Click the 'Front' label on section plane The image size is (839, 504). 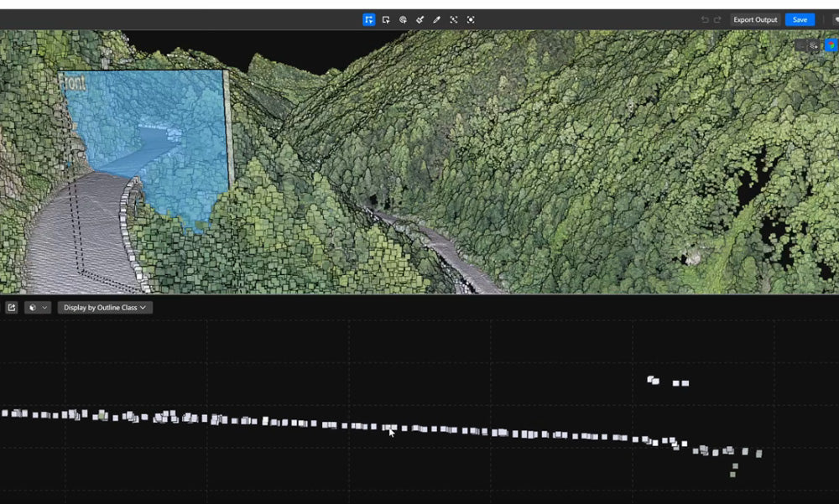(74, 82)
